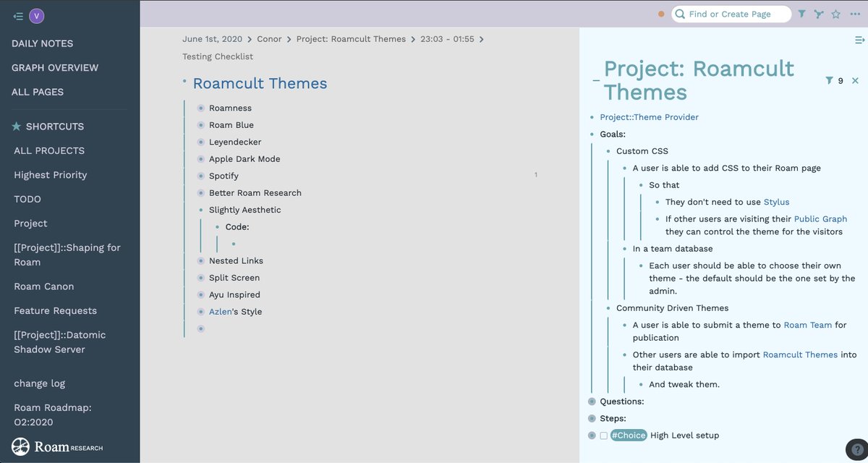Click the Community Driven Themes block text
This screenshot has height=463, width=868.
click(673, 308)
